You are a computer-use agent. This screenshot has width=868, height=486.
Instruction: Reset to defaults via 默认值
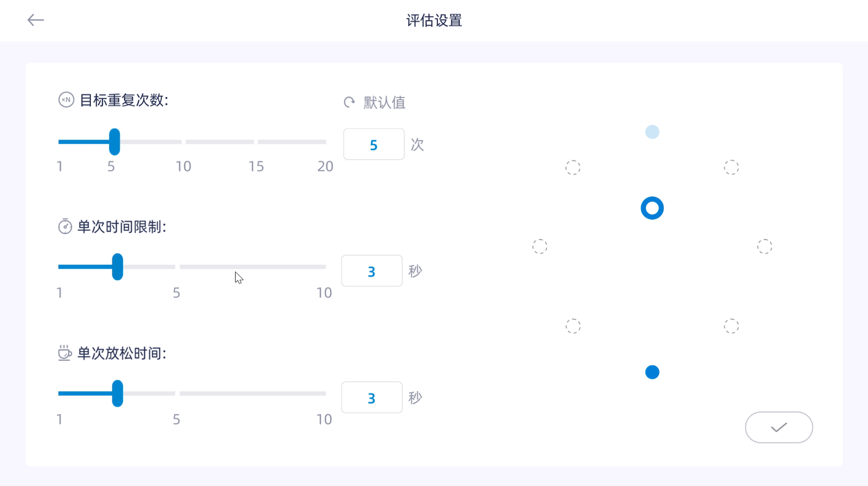384,102
